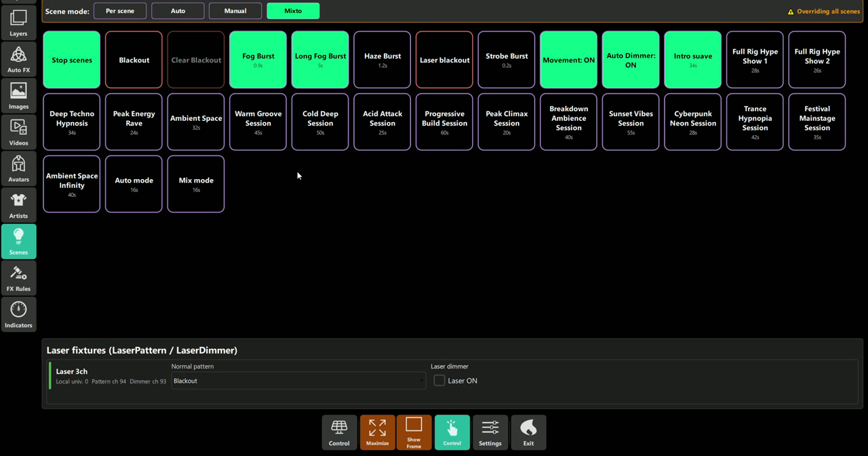The height and width of the screenshot is (456, 868).
Task: Start the Festival Mainstage Session scene
Action: (817, 122)
